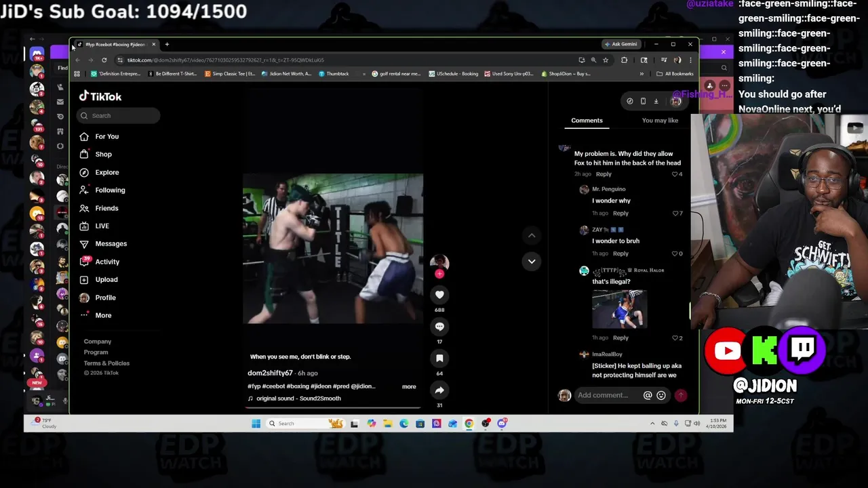Click the Chrome reload button
The width and height of the screenshot is (868, 488).
pos(104,60)
